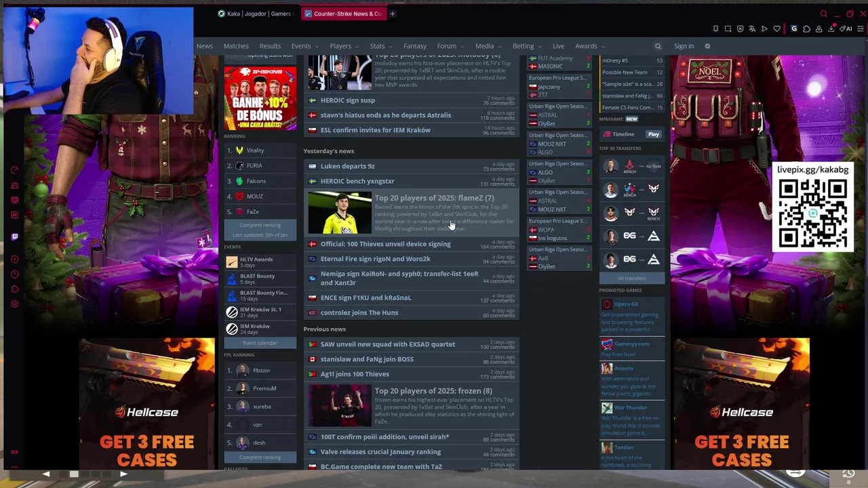
Task: Open FURIA in team ranking
Action: click(x=260, y=165)
